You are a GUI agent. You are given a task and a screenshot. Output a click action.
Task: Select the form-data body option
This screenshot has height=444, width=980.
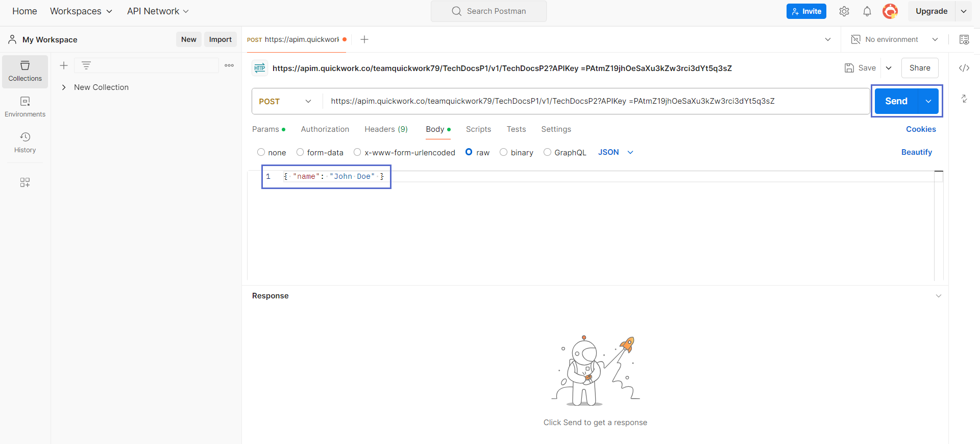[x=300, y=152]
